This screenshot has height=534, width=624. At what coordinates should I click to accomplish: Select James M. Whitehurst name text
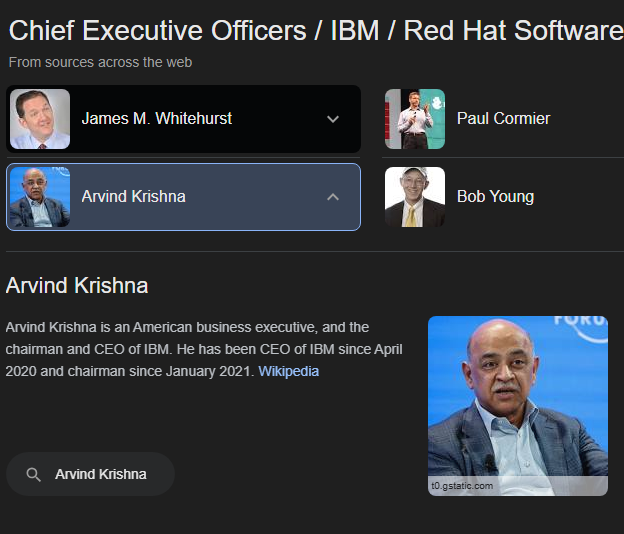pyautogui.click(x=157, y=118)
